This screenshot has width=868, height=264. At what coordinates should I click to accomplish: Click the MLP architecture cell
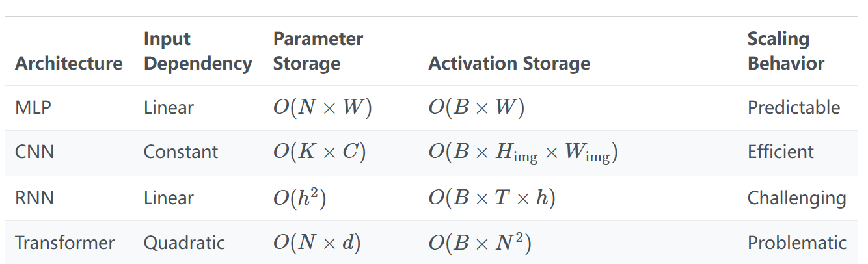click(33, 107)
